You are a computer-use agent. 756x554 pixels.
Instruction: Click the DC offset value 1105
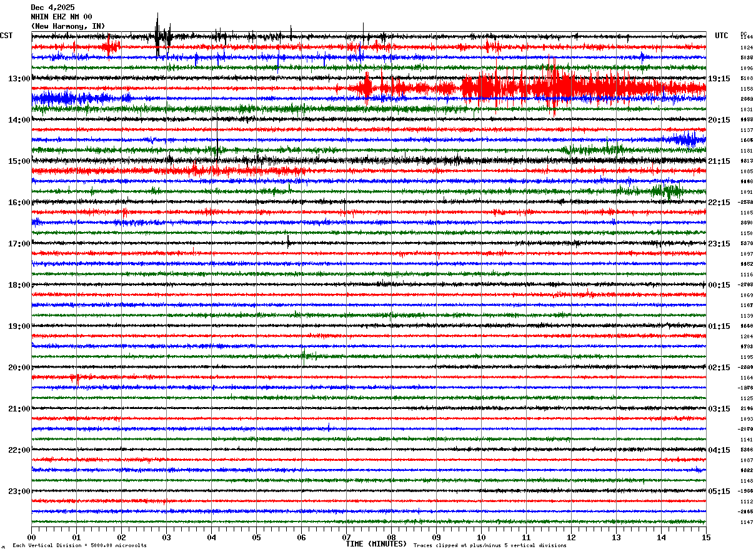[747, 213]
